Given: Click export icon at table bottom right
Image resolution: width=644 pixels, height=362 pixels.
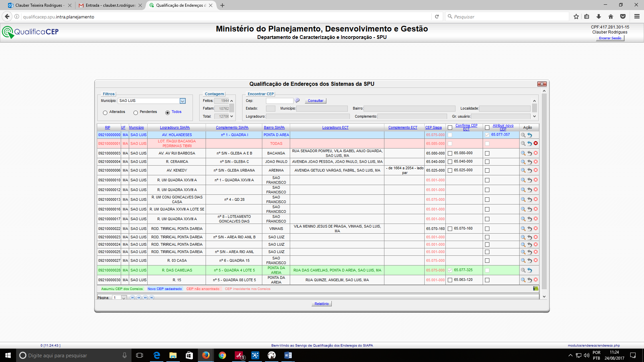Looking at the screenshot, I should coord(536,289).
